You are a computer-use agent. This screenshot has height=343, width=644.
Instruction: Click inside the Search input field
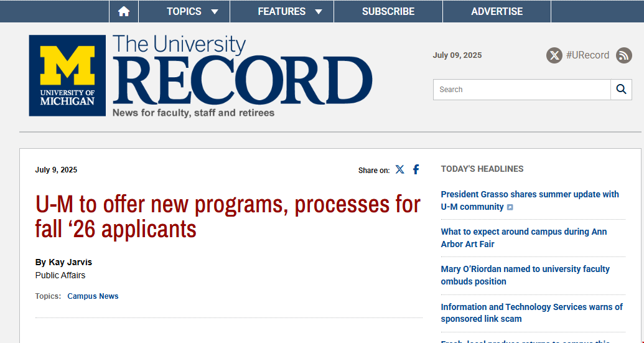[521, 90]
